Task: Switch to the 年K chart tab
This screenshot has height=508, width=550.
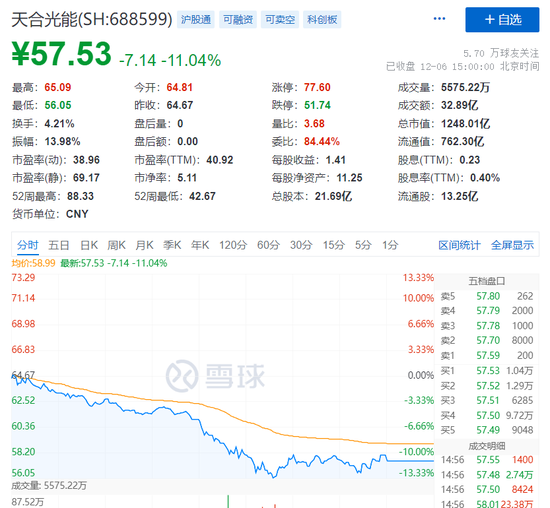Action: [200, 245]
